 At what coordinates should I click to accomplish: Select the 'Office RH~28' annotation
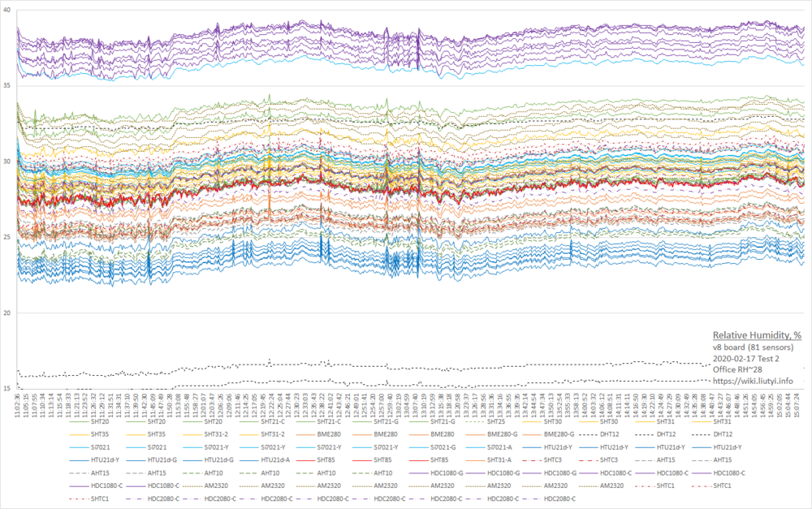(737, 369)
